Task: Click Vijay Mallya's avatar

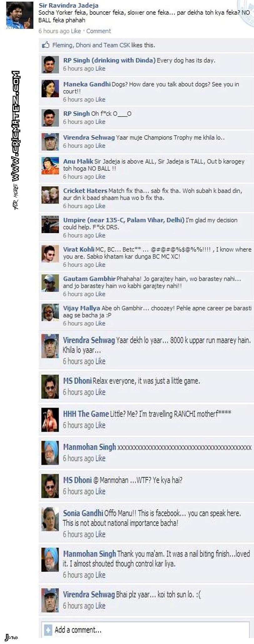Action: (x=50, y=312)
